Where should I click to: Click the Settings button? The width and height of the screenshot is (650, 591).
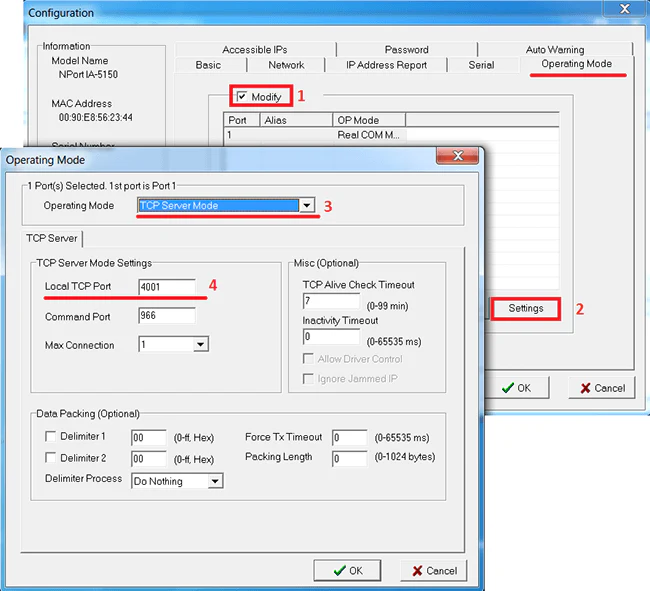click(x=526, y=308)
